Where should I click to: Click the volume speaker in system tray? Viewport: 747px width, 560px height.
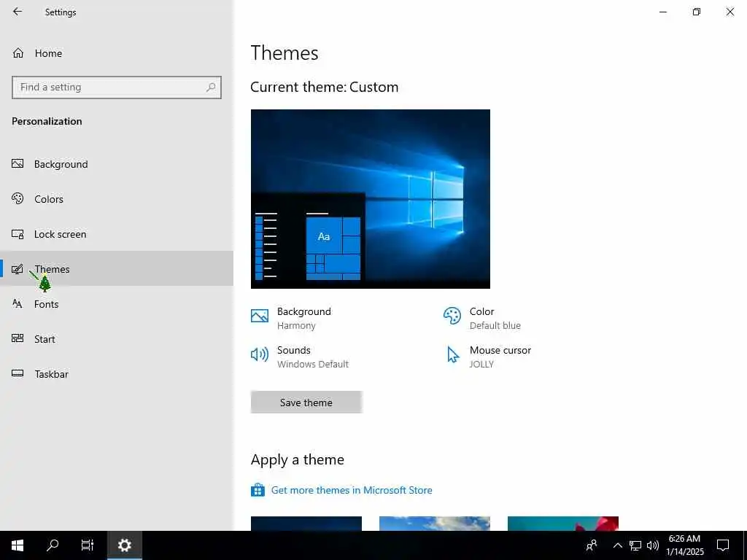coord(653,545)
